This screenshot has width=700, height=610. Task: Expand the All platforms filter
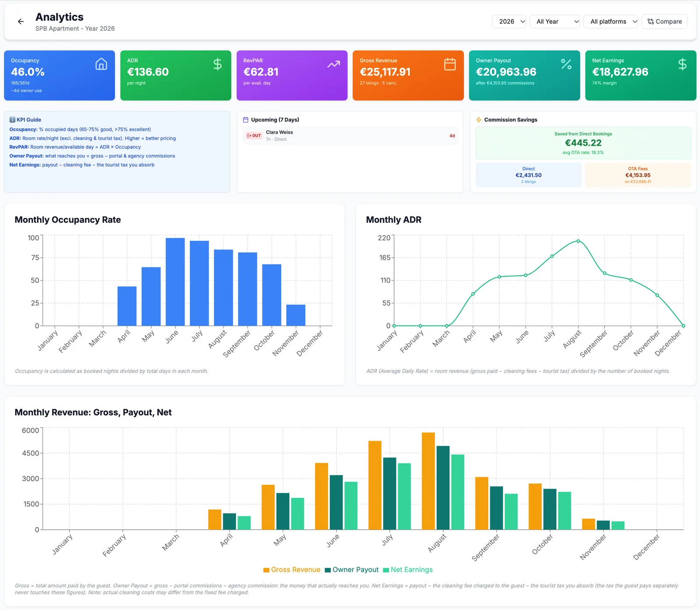[x=611, y=21]
